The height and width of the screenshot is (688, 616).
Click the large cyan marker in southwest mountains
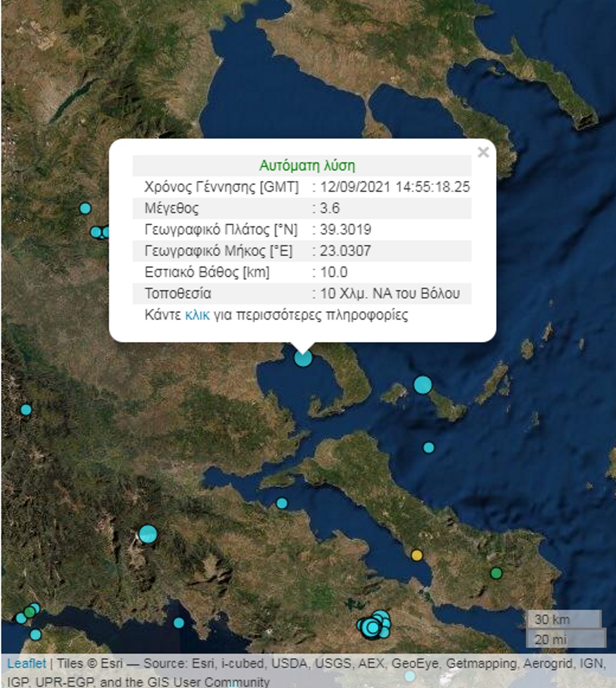pos(148,534)
